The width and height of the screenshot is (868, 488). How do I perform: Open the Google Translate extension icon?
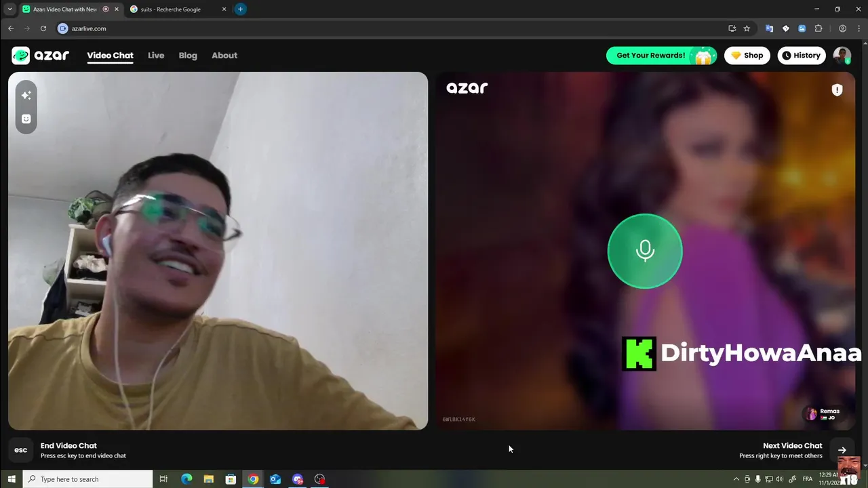(769, 28)
